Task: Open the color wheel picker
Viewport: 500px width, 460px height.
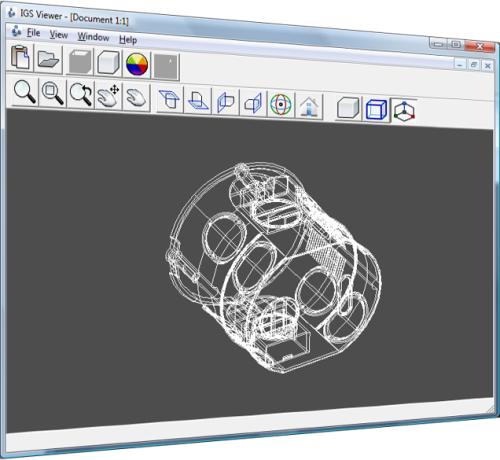Action: 137,64
